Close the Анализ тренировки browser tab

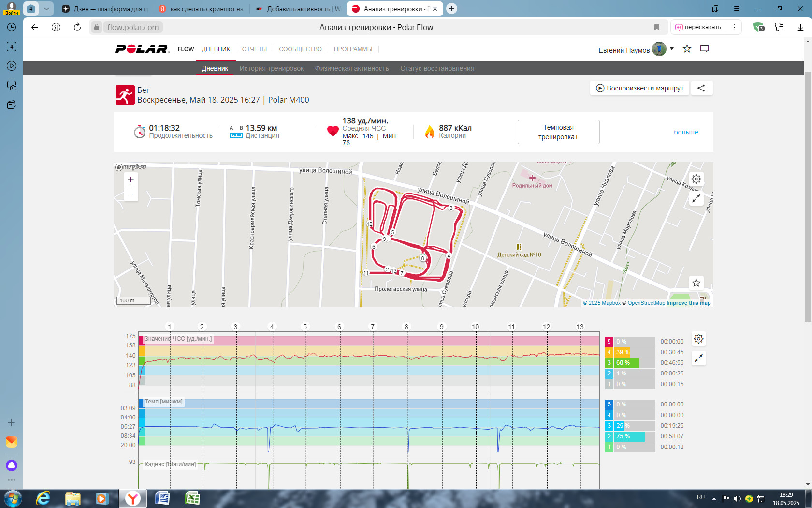pyautogui.click(x=435, y=9)
